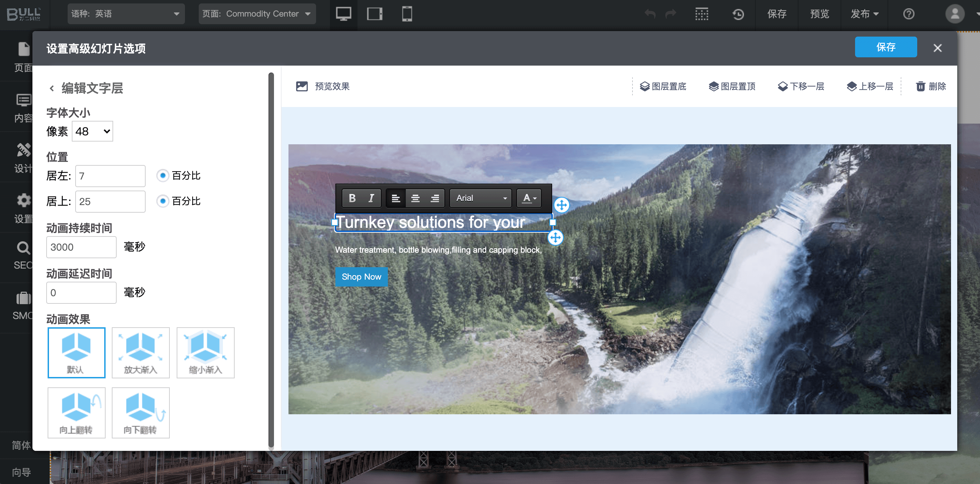Select percentage radio for left position

[163, 175]
